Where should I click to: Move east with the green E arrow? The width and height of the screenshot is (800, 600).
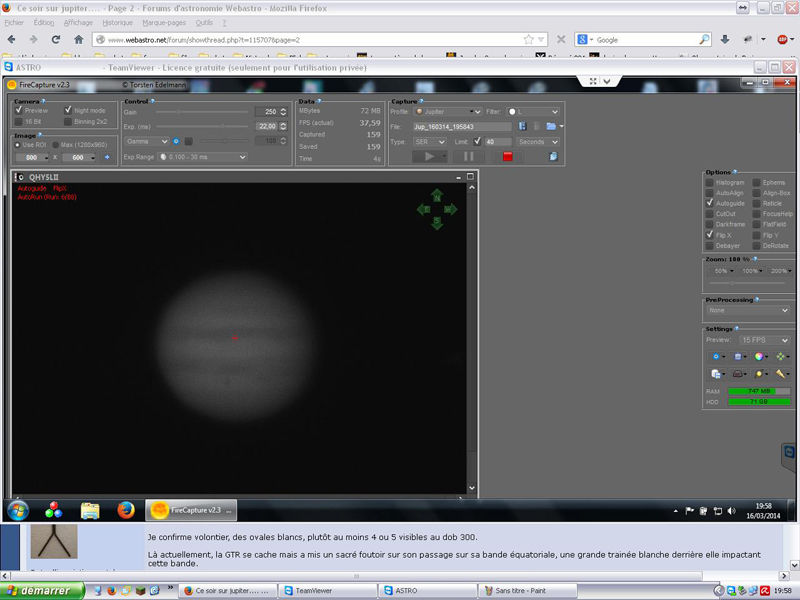(424, 209)
